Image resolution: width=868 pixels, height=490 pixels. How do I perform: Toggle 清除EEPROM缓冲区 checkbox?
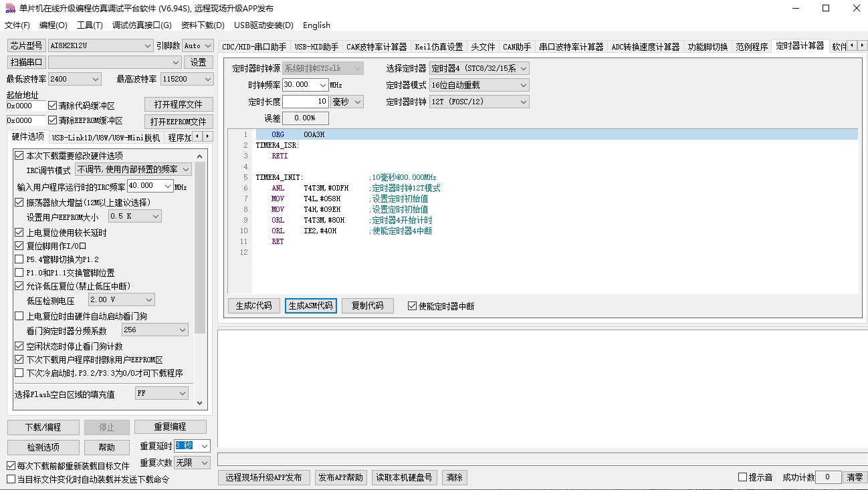[52, 120]
